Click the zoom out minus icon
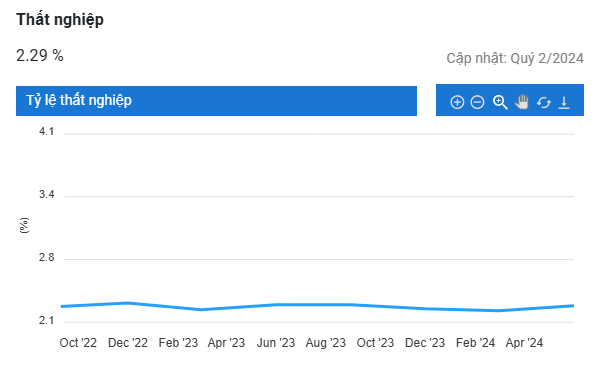Image resolution: width=594 pixels, height=367 pixels. (477, 102)
